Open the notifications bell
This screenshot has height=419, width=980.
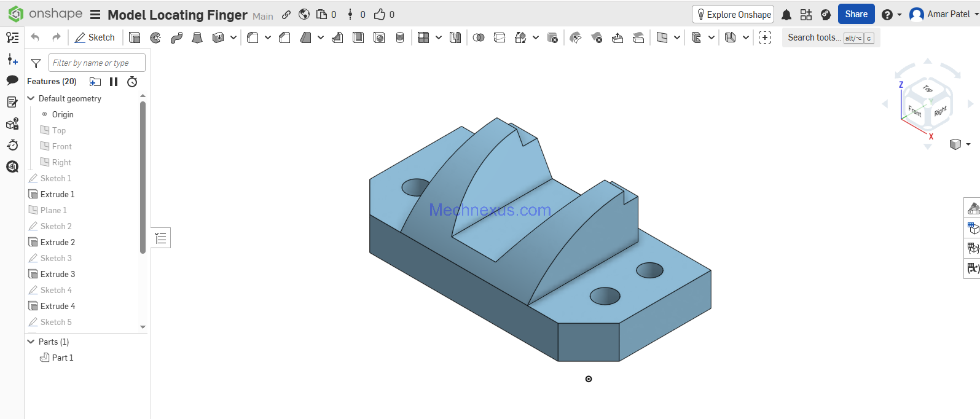click(x=786, y=15)
